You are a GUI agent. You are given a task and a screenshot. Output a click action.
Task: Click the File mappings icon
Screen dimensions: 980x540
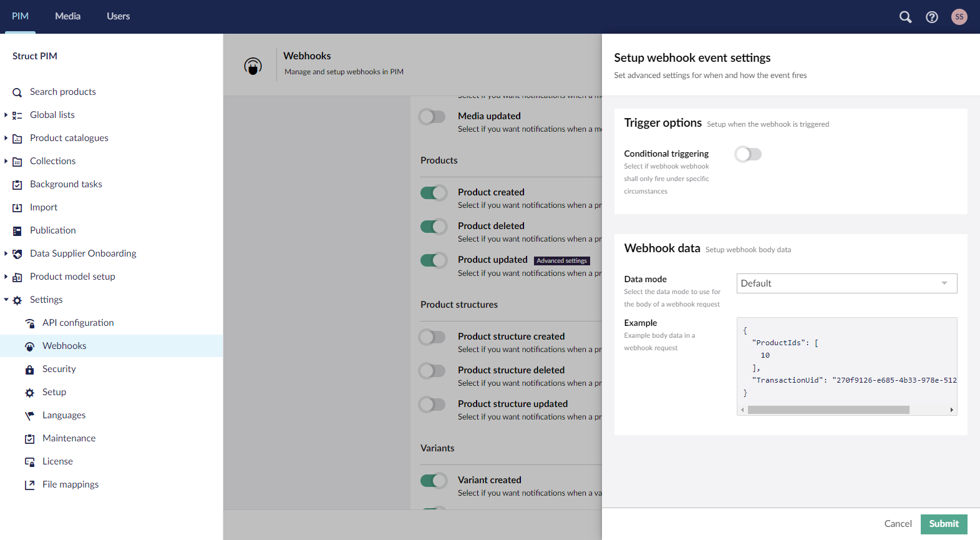point(29,485)
